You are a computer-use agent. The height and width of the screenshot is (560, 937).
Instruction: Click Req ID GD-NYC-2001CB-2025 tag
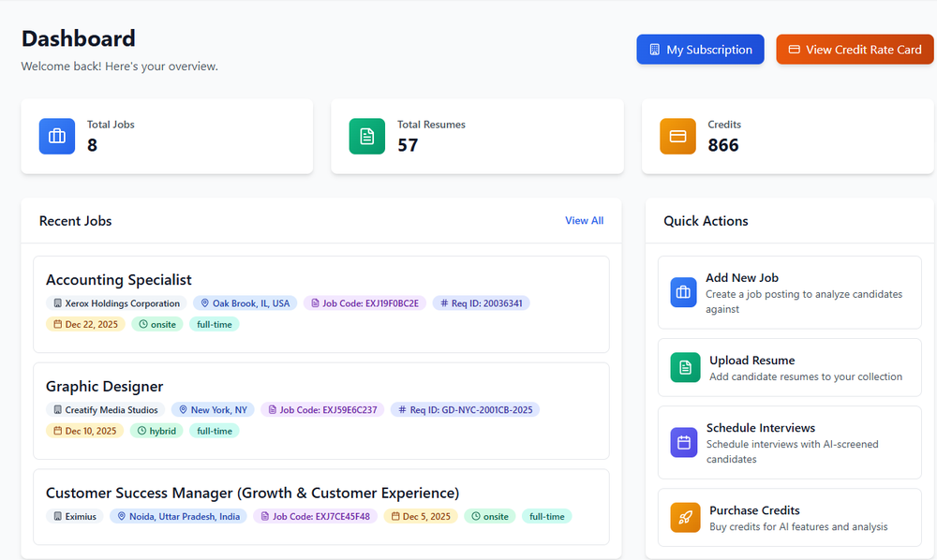(x=465, y=409)
